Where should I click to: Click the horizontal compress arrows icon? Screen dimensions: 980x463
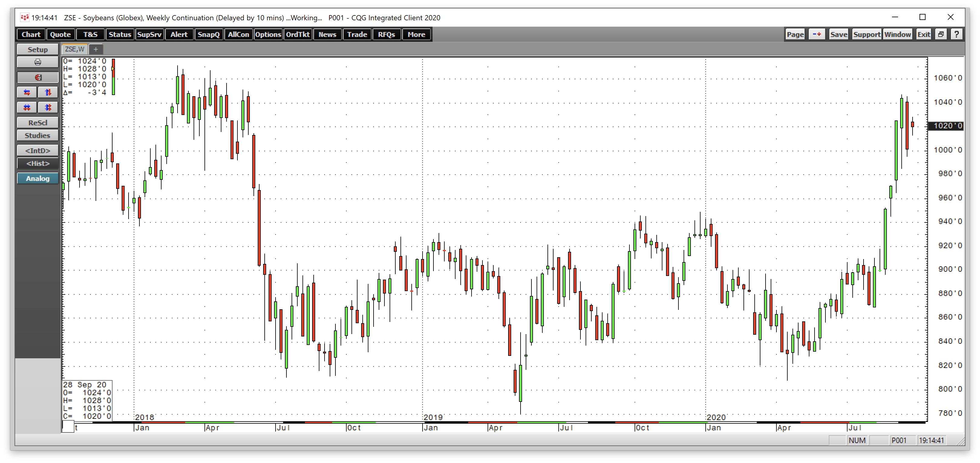[27, 107]
